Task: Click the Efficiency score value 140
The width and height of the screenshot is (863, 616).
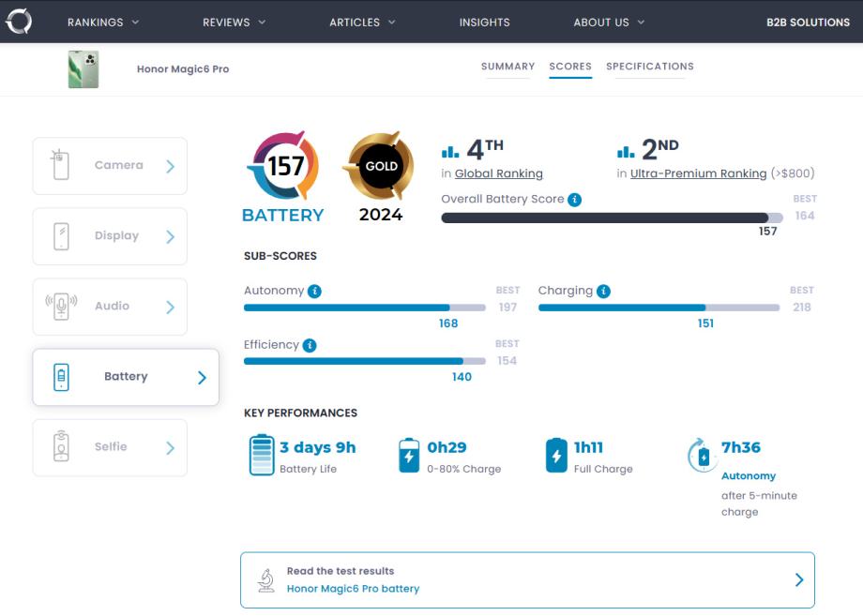Action: point(462,377)
